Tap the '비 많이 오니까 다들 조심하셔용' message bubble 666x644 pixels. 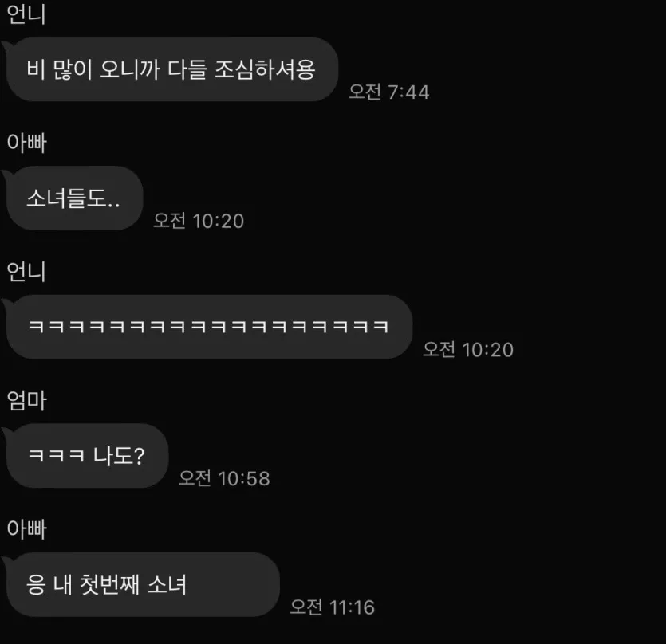point(171,69)
